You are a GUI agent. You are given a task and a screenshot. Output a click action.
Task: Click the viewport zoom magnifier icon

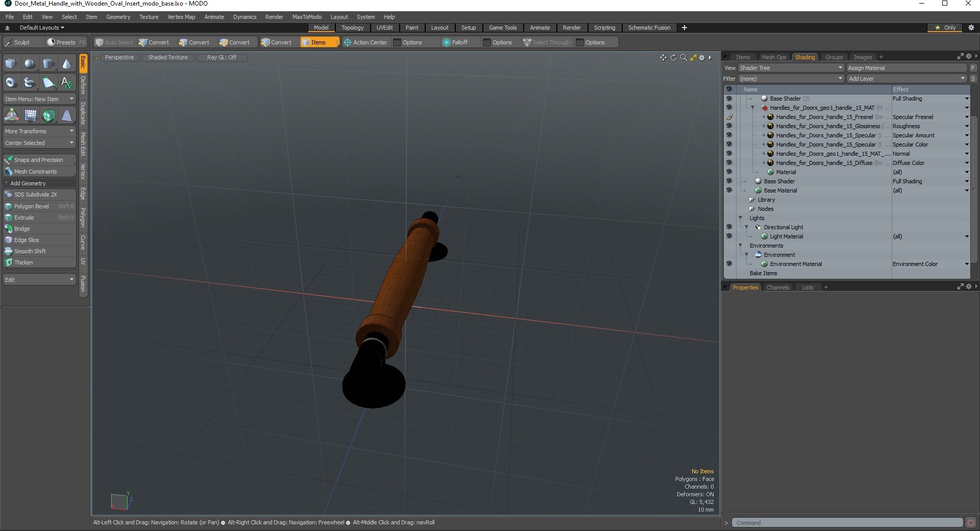tap(683, 58)
